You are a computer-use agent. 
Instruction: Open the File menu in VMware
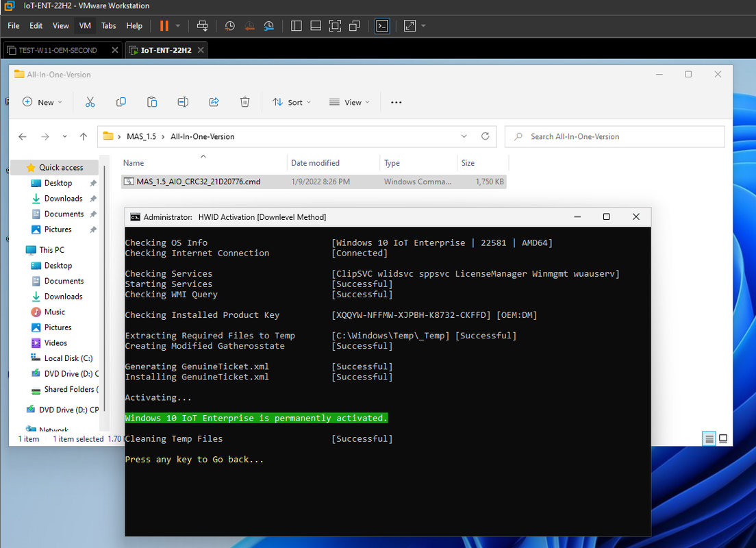click(x=14, y=26)
